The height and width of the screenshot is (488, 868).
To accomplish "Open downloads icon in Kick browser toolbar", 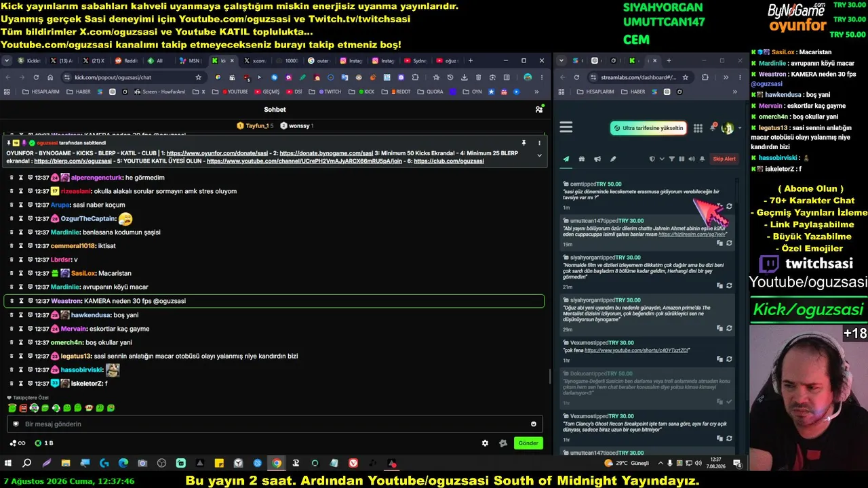I will 463,77.
